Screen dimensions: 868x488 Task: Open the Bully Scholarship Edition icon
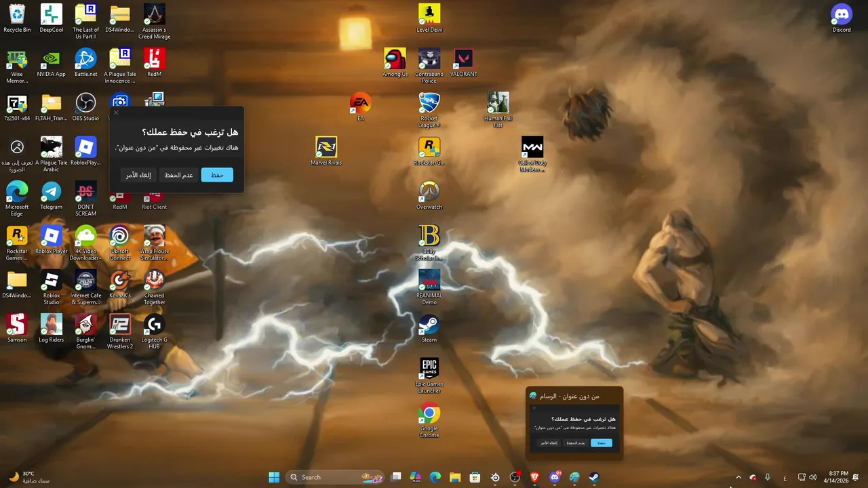coord(429,243)
